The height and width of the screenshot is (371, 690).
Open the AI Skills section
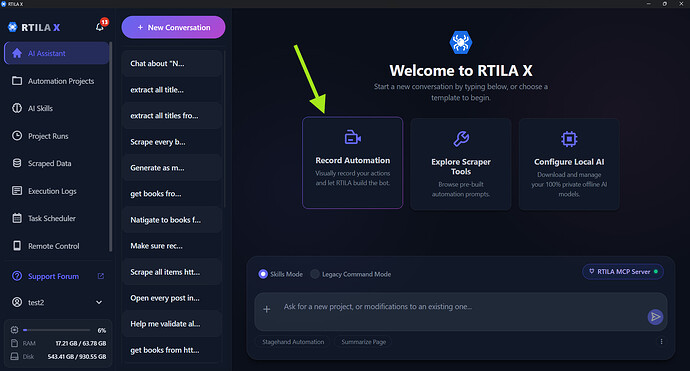(x=56, y=108)
